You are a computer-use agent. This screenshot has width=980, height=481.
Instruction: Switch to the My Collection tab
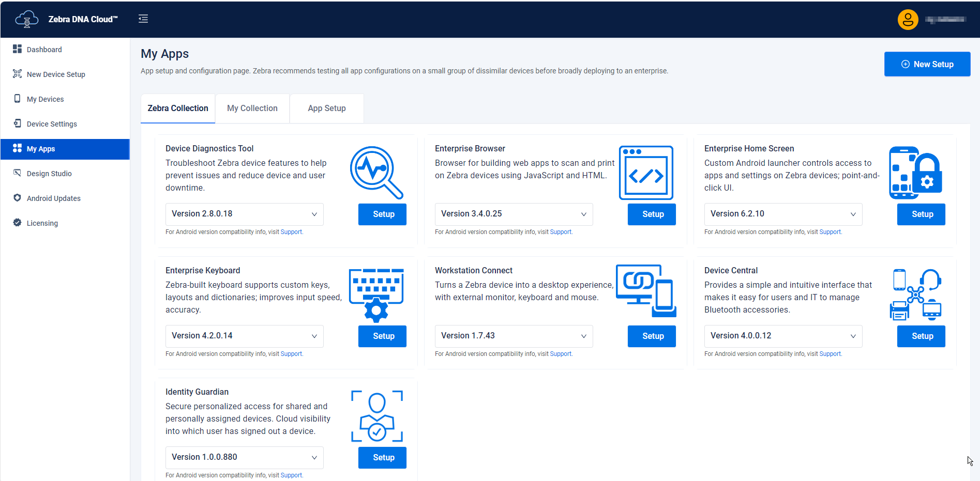coord(252,108)
